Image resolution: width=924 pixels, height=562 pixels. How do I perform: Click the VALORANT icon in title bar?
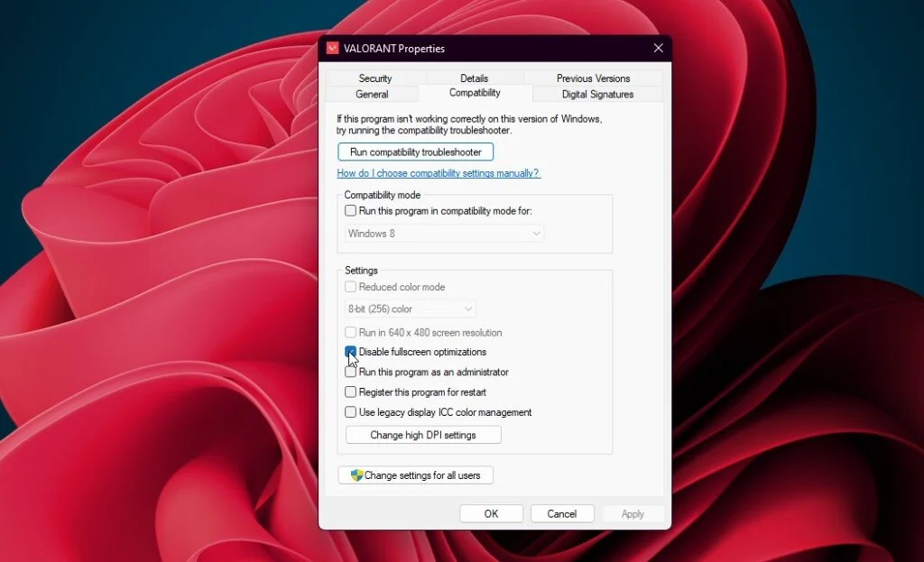[x=332, y=49]
